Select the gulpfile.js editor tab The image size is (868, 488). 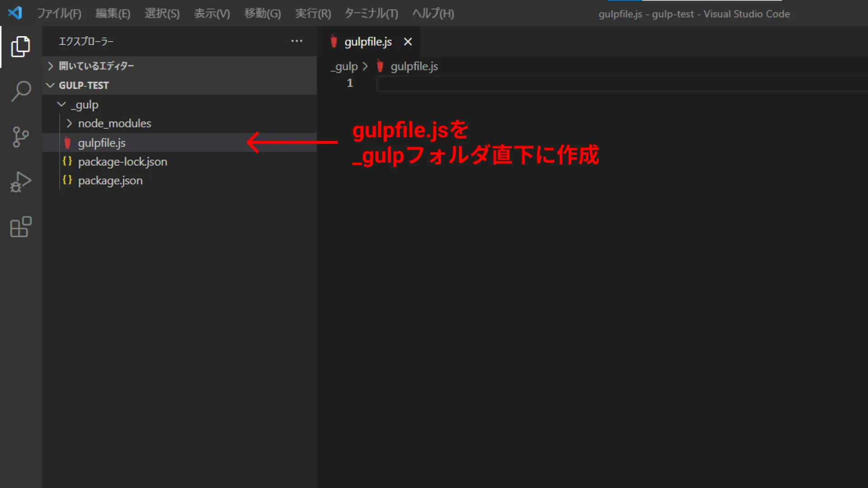pyautogui.click(x=368, y=42)
